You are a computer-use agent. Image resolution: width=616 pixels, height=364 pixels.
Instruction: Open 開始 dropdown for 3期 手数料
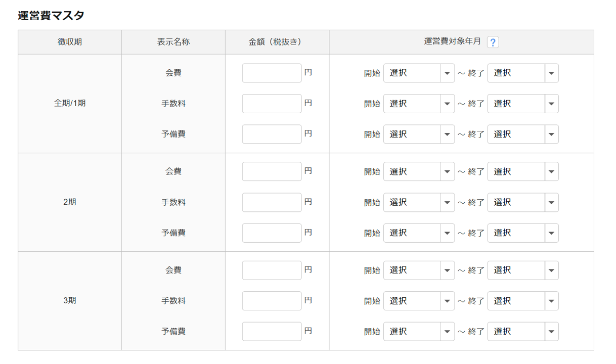[419, 301]
